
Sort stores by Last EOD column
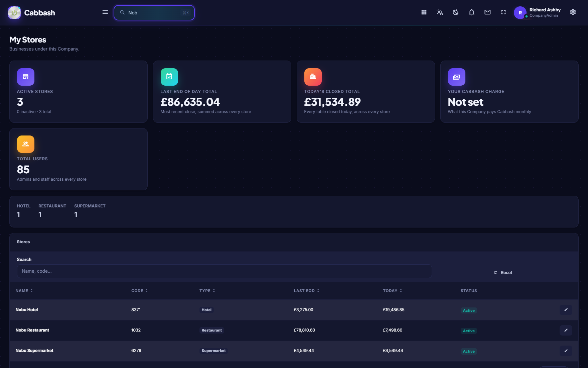coord(307,291)
